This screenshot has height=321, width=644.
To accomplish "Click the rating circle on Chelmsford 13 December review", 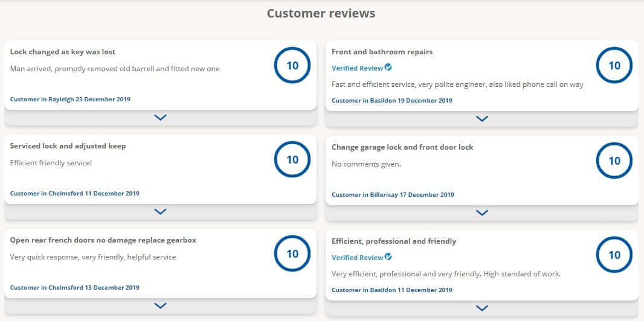I will (x=292, y=253).
